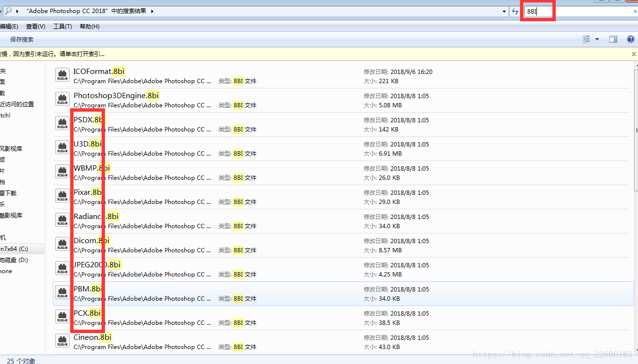638x364 pixels.
Task: Click the WBMP.8bi plug-in icon
Action: [62, 173]
